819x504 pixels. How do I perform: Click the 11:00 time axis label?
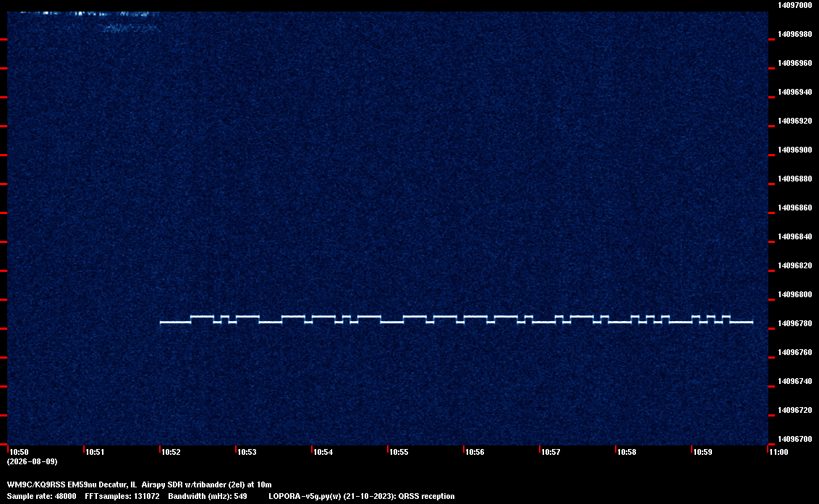point(778,452)
